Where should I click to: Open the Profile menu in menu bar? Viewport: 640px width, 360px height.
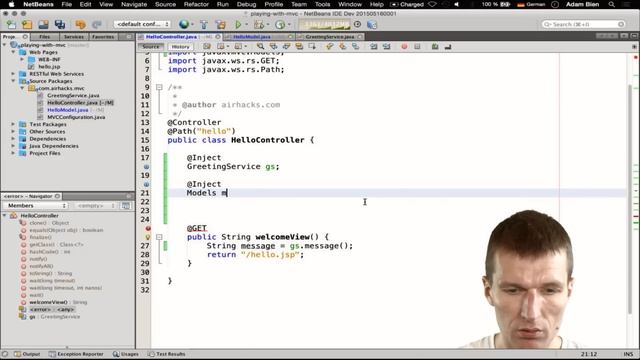pos(273,4)
